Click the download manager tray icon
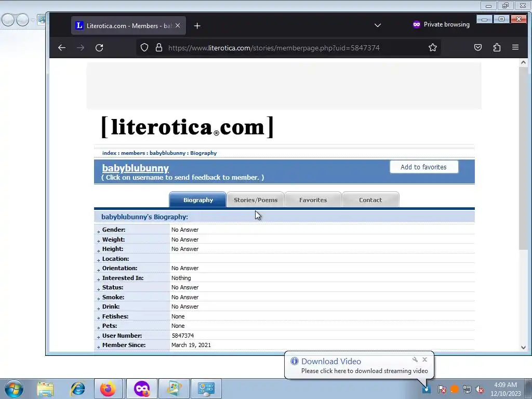 pyautogui.click(x=427, y=389)
